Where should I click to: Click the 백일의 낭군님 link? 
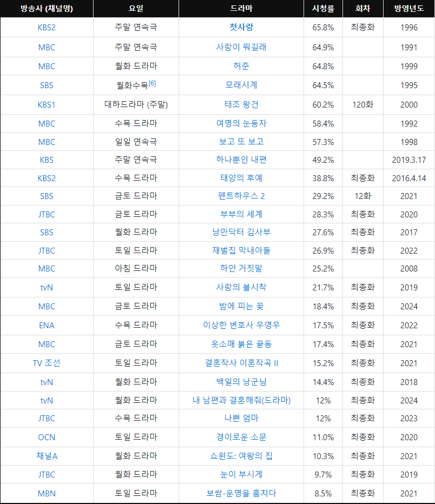(241, 382)
